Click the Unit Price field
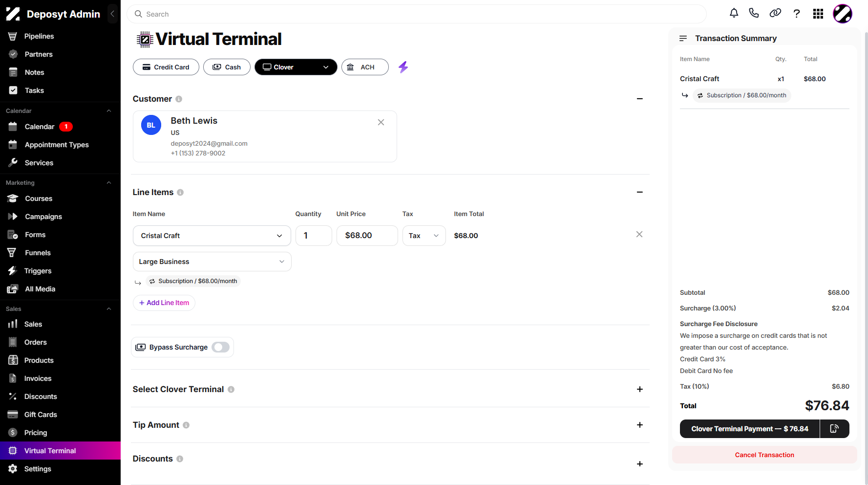The height and width of the screenshot is (485, 868). point(367,236)
